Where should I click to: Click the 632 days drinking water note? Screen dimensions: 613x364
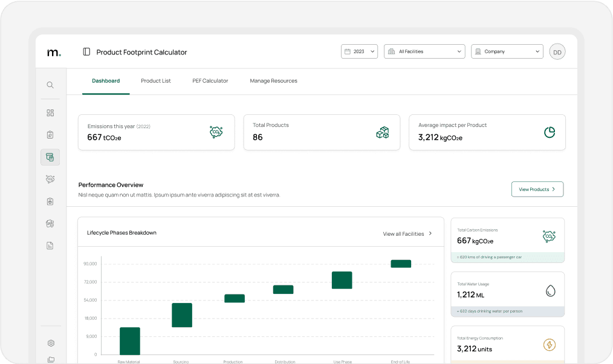click(490, 311)
